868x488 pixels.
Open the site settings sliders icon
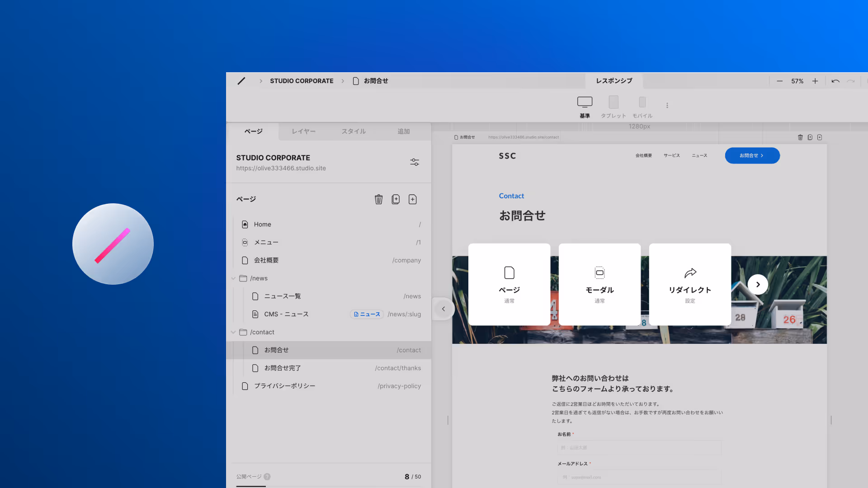(x=414, y=162)
